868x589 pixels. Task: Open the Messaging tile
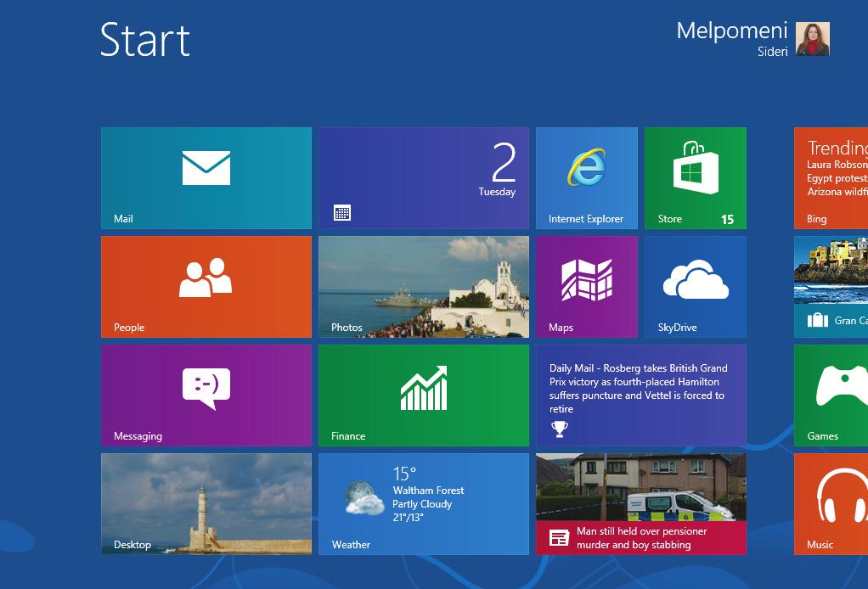(x=206, y=395)
